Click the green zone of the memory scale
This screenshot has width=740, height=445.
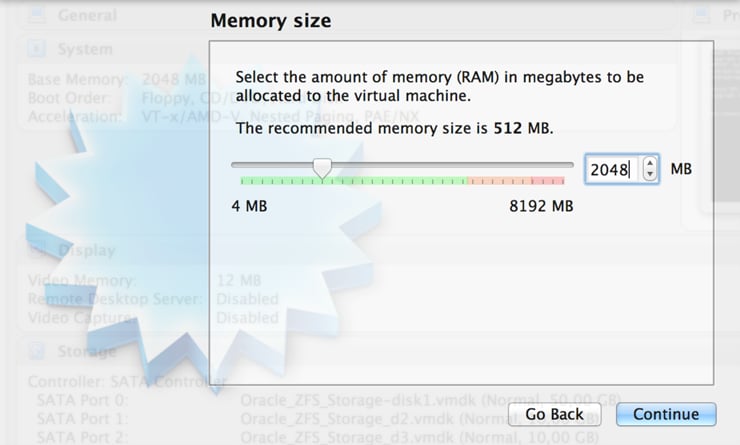(350, 181)
